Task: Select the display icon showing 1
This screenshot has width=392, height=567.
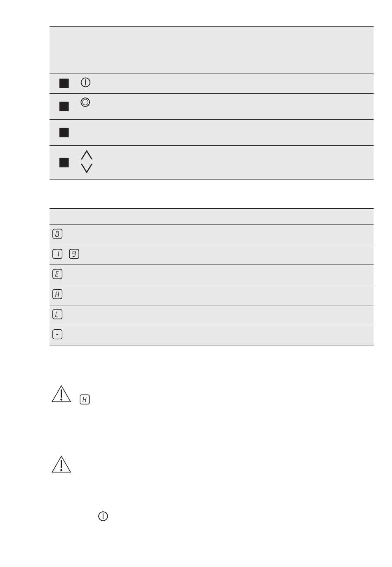Action: (57, 254)
